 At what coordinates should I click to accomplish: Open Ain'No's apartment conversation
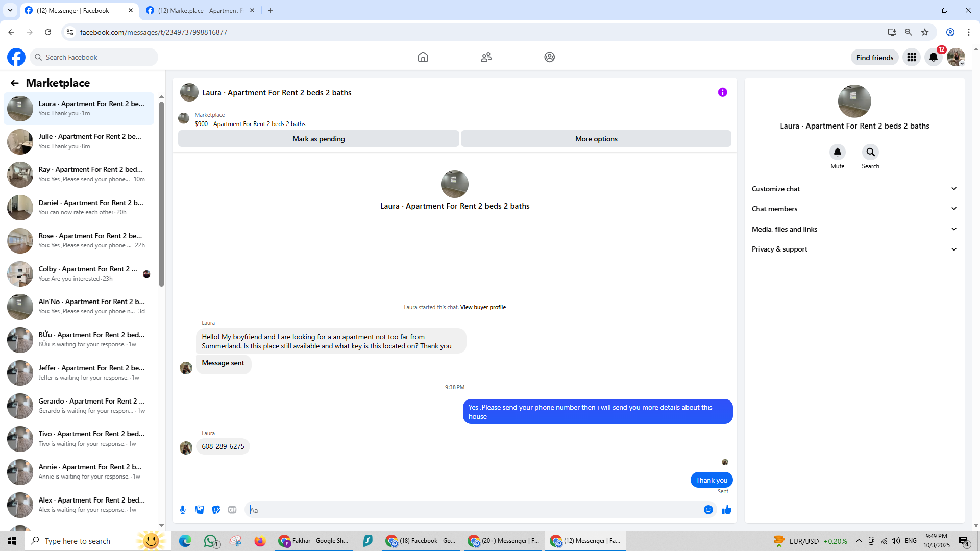click(x=79, y=307)
